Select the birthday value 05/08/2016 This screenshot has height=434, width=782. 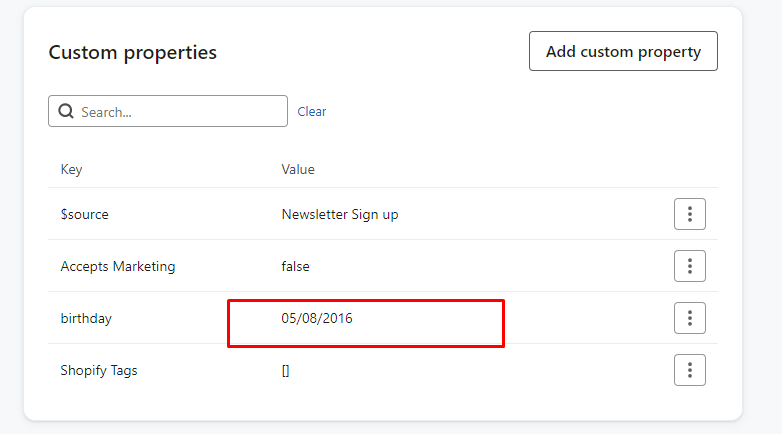coord(317,318)
